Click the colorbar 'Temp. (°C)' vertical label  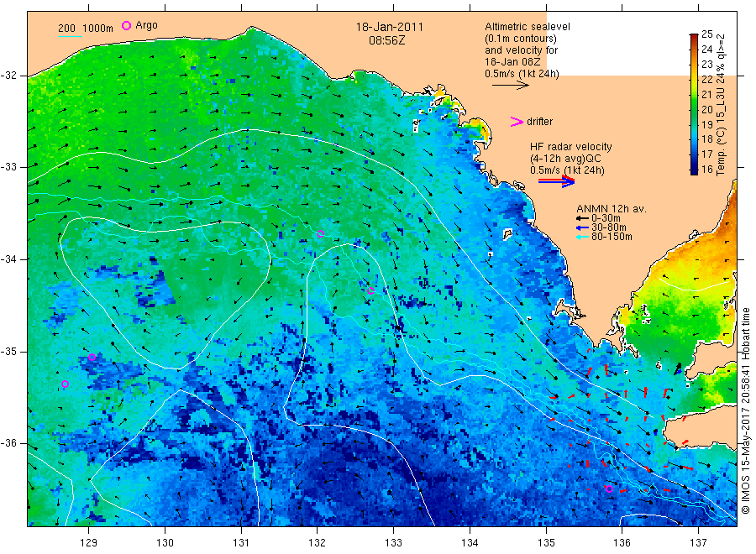(721, 152)
